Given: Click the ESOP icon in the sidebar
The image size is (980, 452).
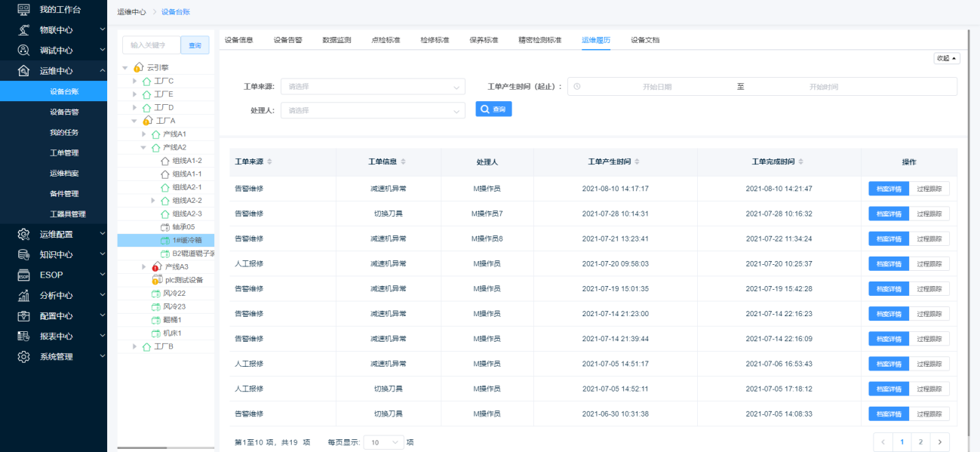Looking at the screenshot, I should (23, 275).
